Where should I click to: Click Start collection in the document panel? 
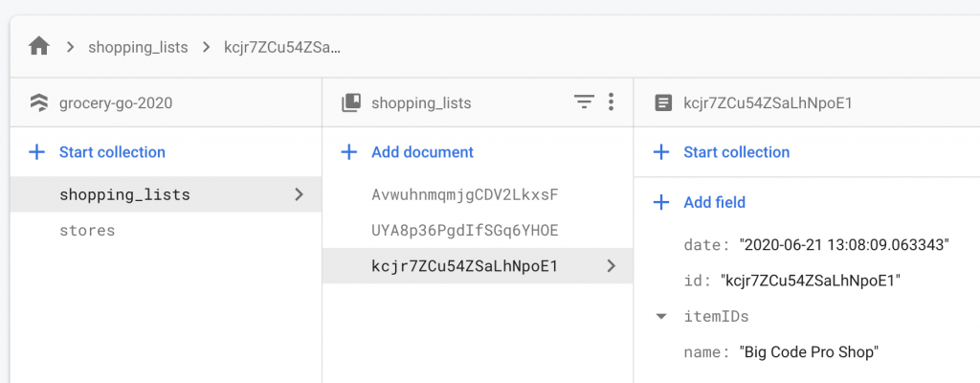[736, 152]
